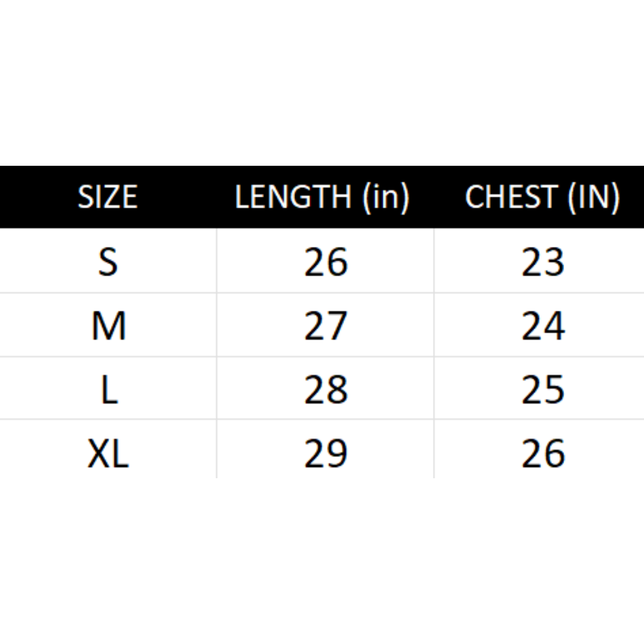Select the XL size cell
Image resolution: width=644 pixels, height=644 pixels.
click(108, 453)
